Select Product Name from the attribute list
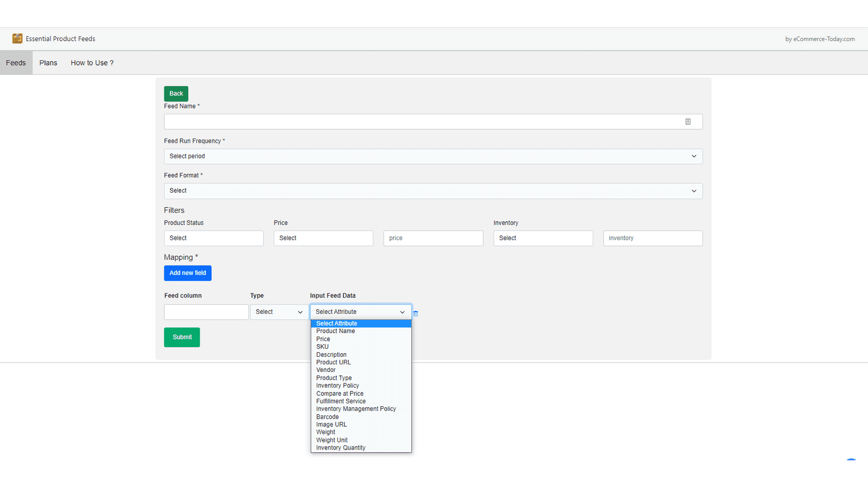The image size is (868, 488). pyautogui.click(x=335, y=331)
